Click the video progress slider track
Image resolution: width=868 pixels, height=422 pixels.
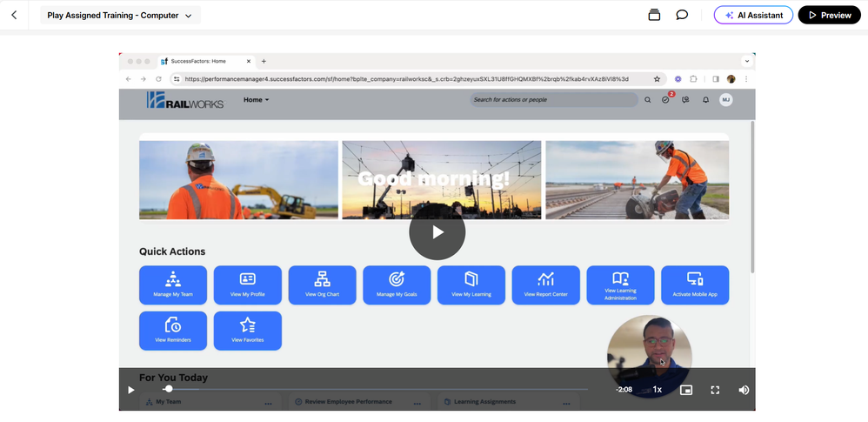click(x=374, y=389)
